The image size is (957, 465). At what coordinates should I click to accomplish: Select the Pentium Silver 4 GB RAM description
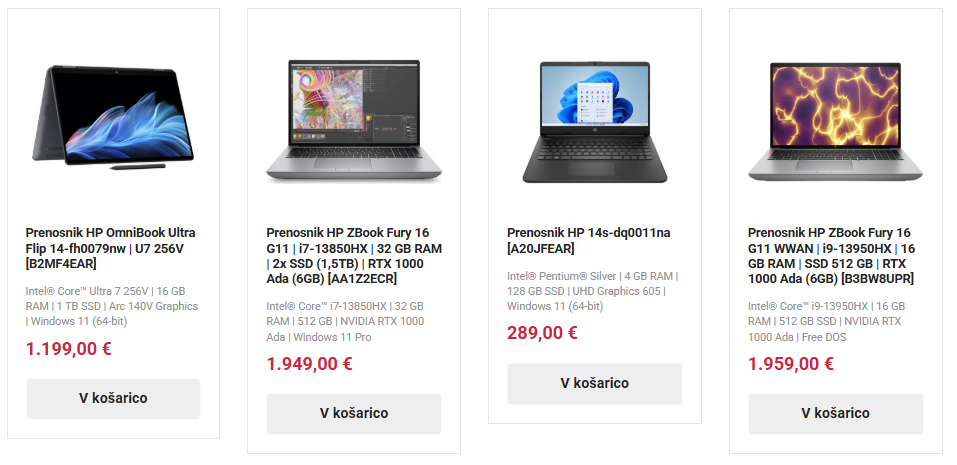tap(593, 292)
